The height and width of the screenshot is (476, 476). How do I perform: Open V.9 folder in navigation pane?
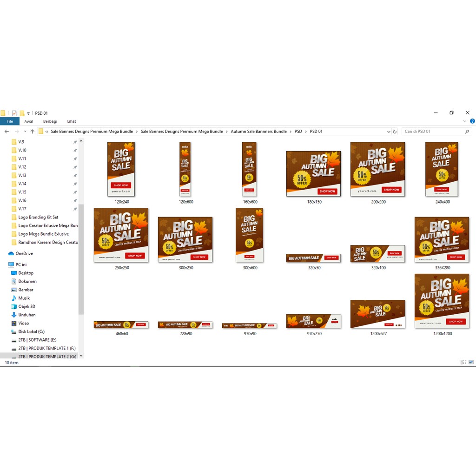coord(21,142)
